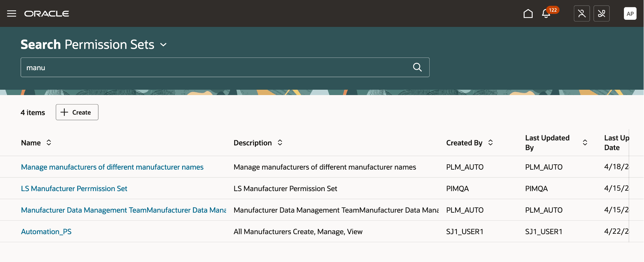Click the crossed-out phone icon
This screenshot has height=262, width=644.
tap(601, 13)
